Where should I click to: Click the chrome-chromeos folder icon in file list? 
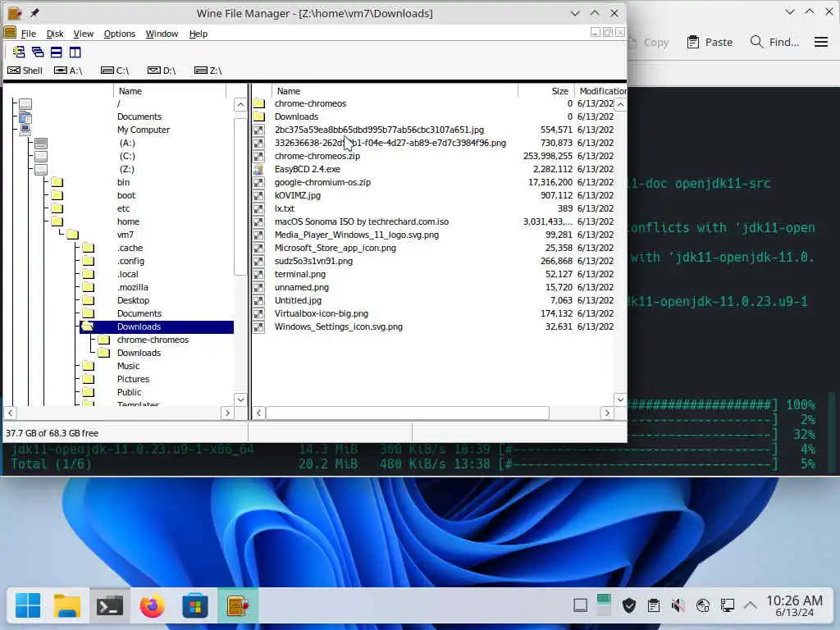click(x=259, y=103)
